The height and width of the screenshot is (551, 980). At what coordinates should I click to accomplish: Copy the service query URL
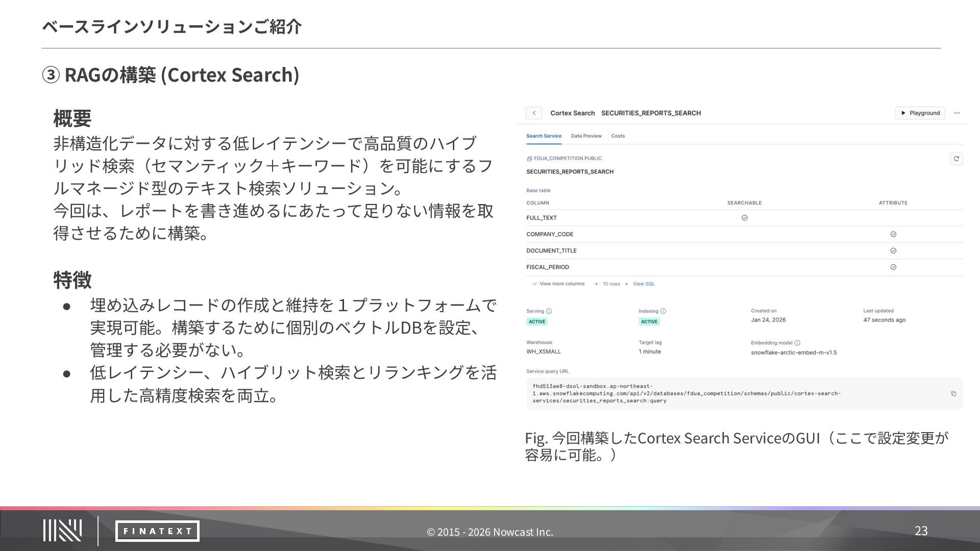(953, 393)
